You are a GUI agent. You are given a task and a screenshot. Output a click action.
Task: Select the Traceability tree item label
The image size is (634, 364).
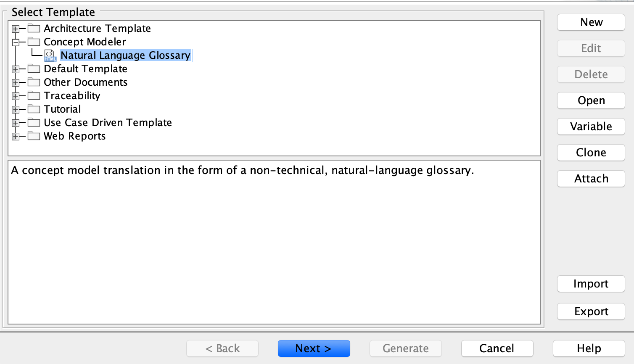click(x=72, y=96)
